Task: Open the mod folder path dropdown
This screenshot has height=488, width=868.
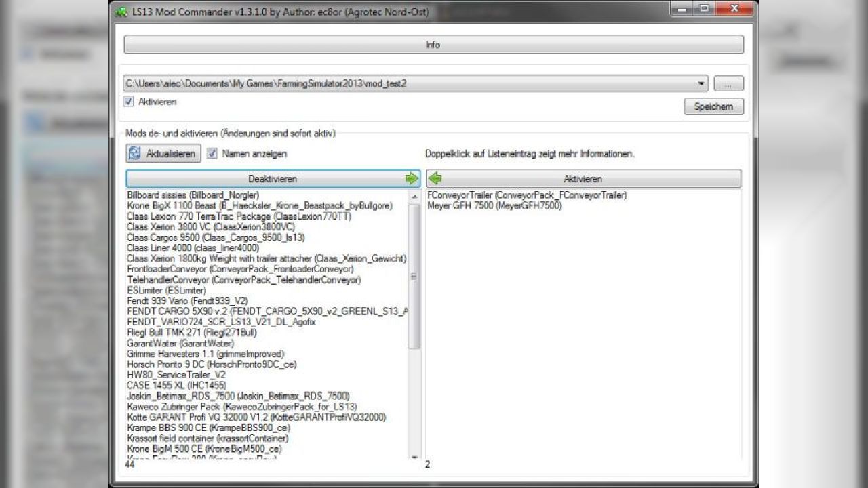Action: point(702,84)
